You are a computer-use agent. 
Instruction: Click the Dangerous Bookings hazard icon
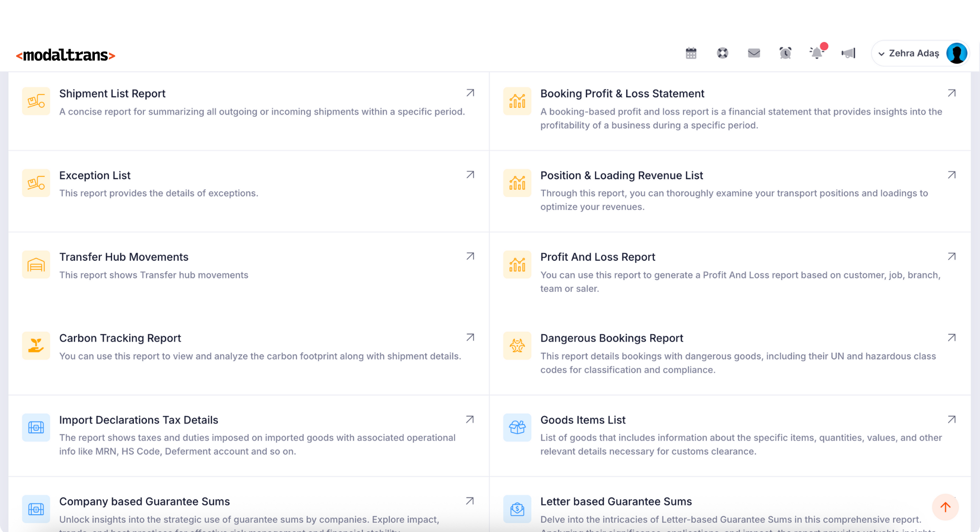click(517, 346)
